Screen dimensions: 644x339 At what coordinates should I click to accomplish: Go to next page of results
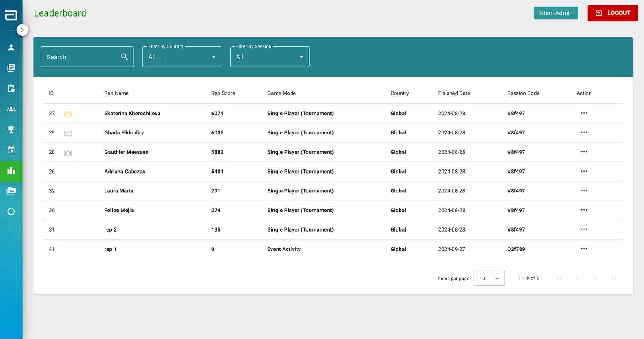click(595, 278)
